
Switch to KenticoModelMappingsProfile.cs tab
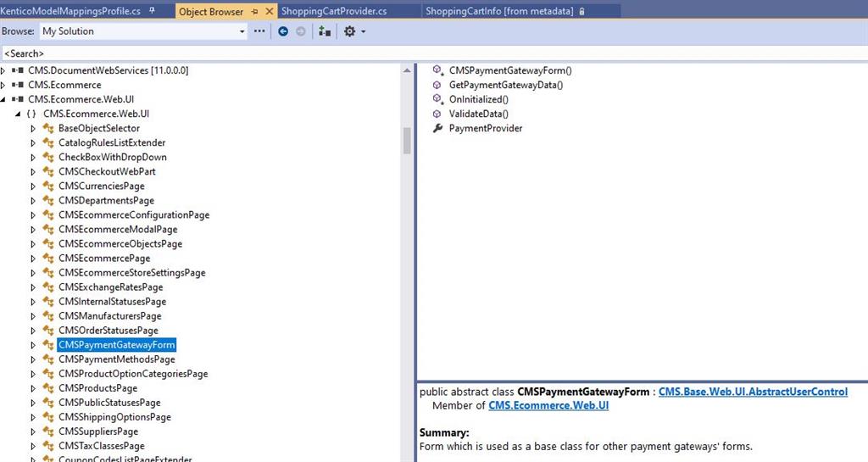[x=70, y=11]
